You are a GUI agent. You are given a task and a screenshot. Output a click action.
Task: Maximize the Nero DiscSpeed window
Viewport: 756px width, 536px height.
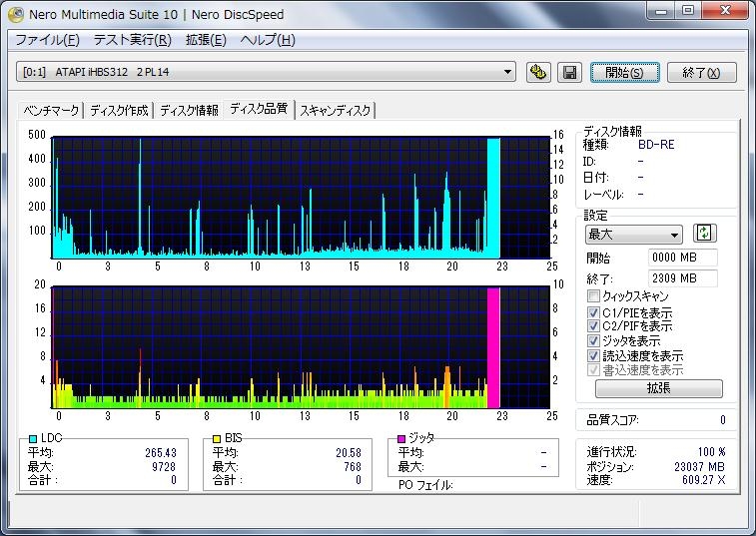click(688, 11)
